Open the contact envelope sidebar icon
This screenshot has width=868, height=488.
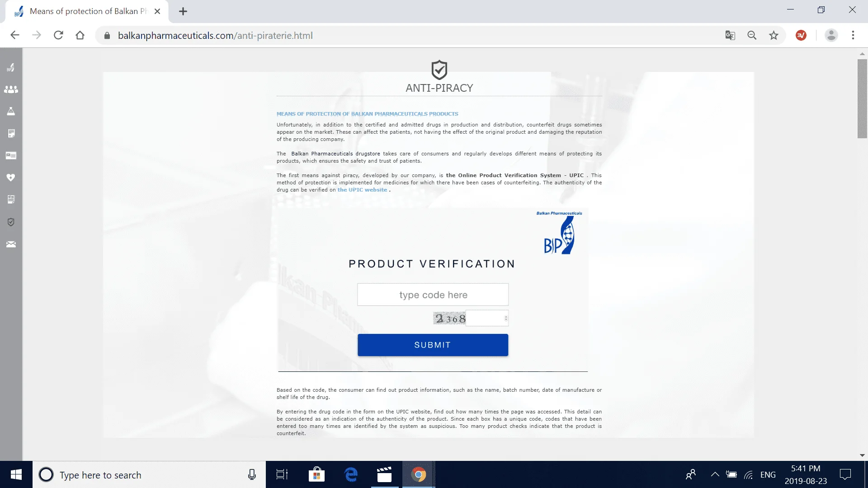pyautogui.click(x=11, y=244)
